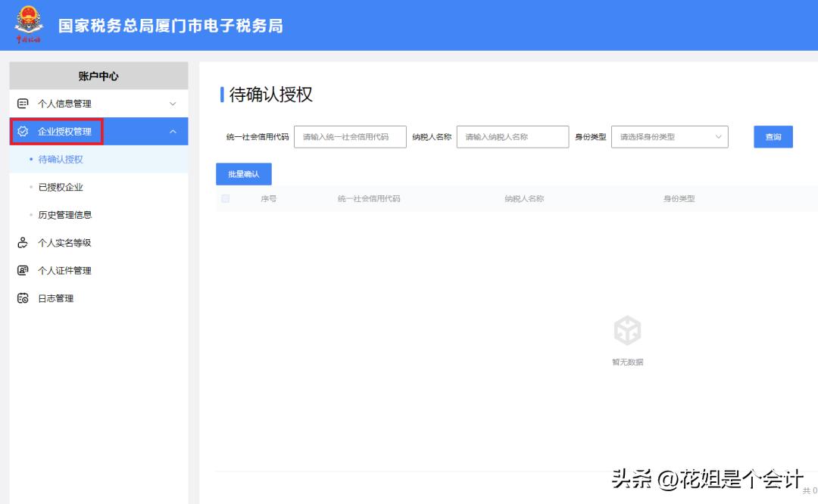Click the 纳税人名称 input field
This screenshot has height=504, width=818.
pyautogui.click(x=513, y=136)
